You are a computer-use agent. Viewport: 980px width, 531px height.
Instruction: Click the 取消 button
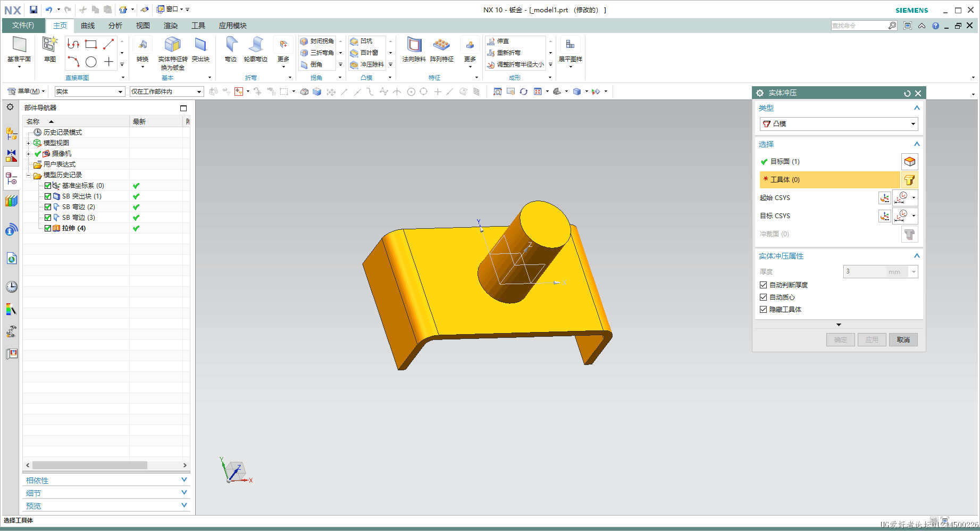(x=903, y=340)
